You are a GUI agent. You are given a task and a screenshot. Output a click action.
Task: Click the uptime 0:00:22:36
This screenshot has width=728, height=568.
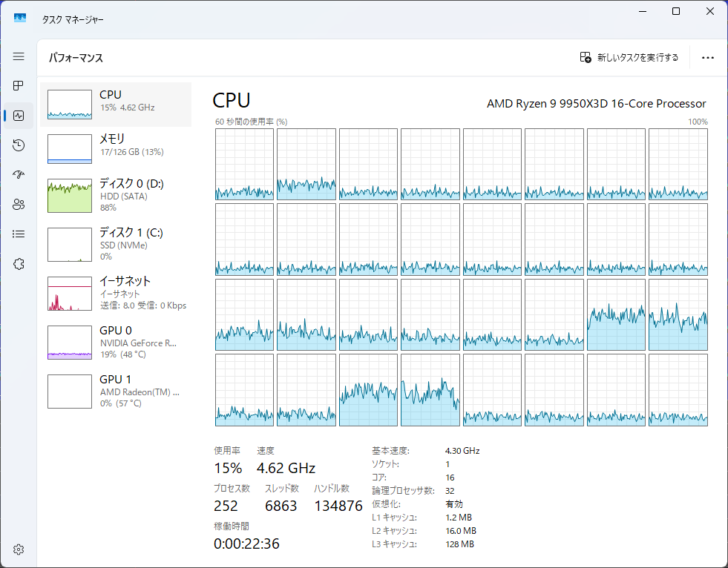point(246,544)
